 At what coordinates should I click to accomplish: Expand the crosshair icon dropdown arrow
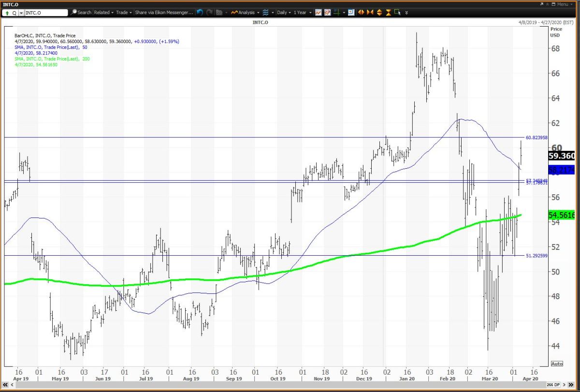[344, 13]
